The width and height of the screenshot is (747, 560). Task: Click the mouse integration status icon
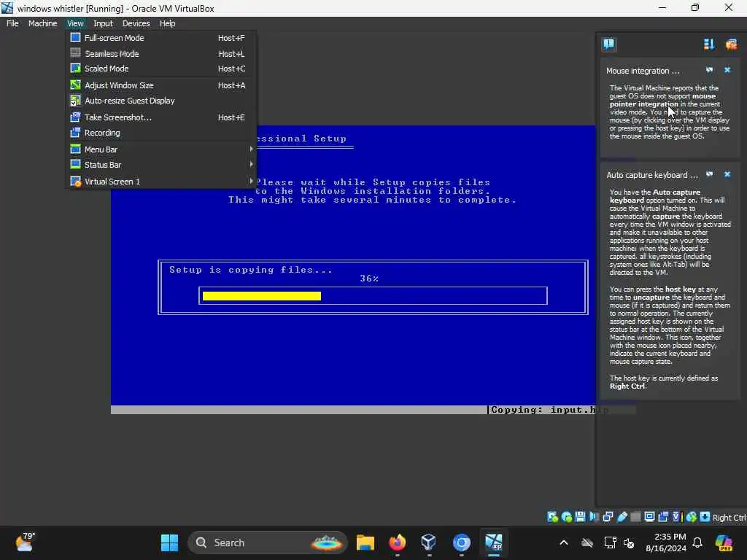(692, 517)
